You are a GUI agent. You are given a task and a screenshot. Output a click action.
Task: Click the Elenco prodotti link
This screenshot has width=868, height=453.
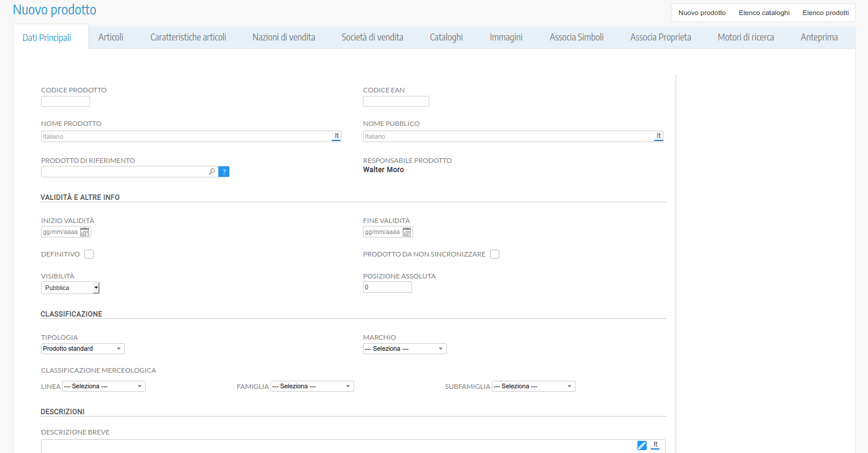tap(825, 13)
